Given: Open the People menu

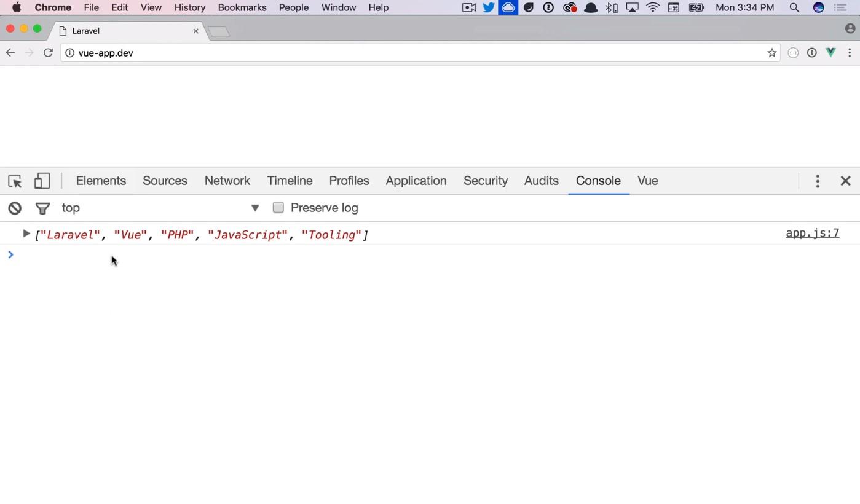Looking at the screenshot, I should pos(294,7).
